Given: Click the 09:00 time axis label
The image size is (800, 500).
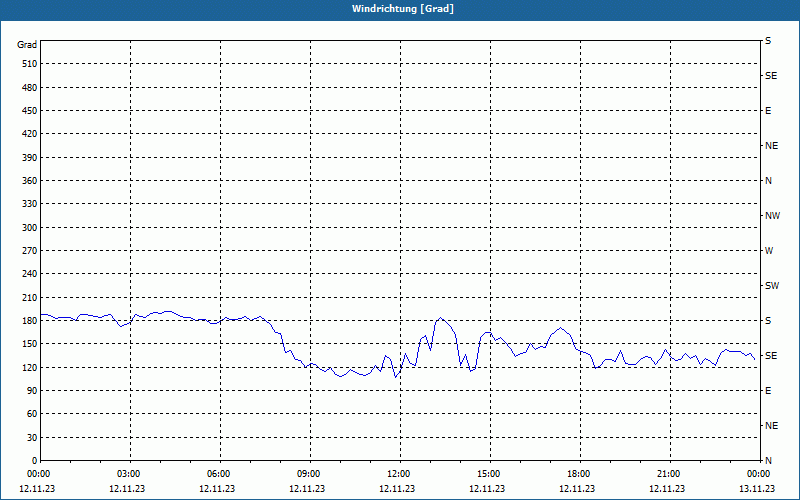Looking at the screenshot, I should pyautogui.click(x=310, y=474).
